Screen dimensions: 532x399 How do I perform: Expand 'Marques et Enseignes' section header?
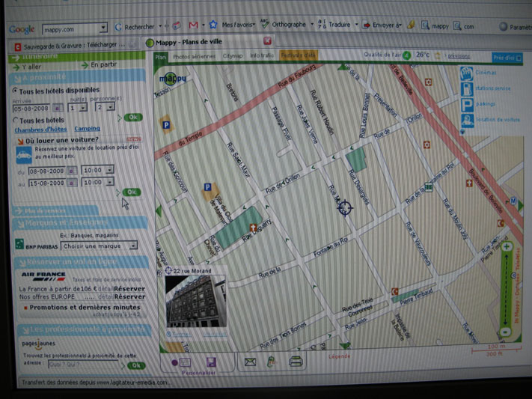tap(80, 223)
